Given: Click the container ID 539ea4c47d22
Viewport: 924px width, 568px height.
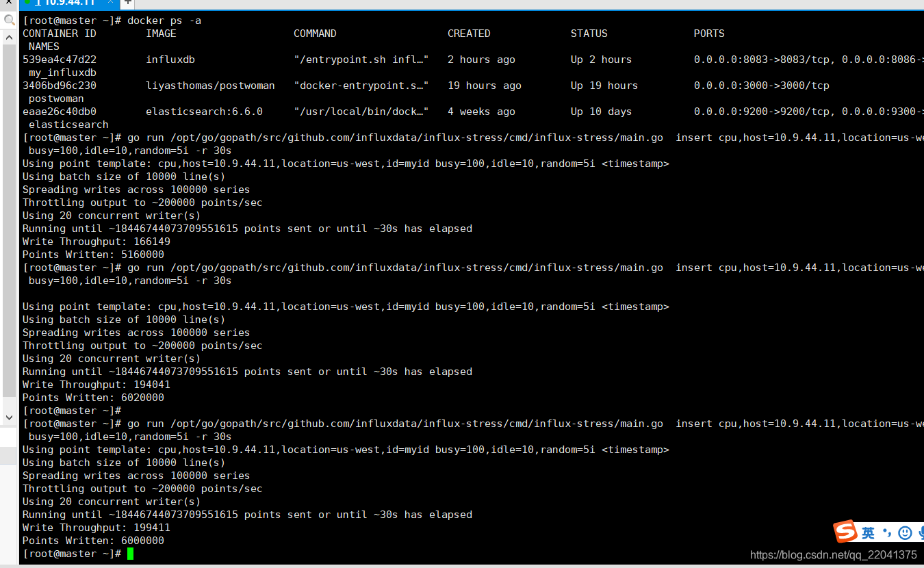Looking at the screenshot, I should [60, 60].
